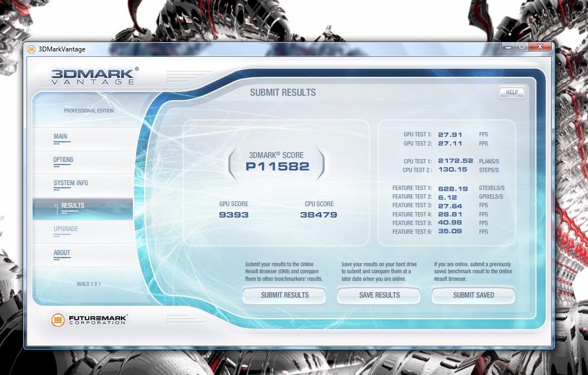Close the 3DMarkVantage window
The image size is (588, 375).
click(x=540, y=47)
